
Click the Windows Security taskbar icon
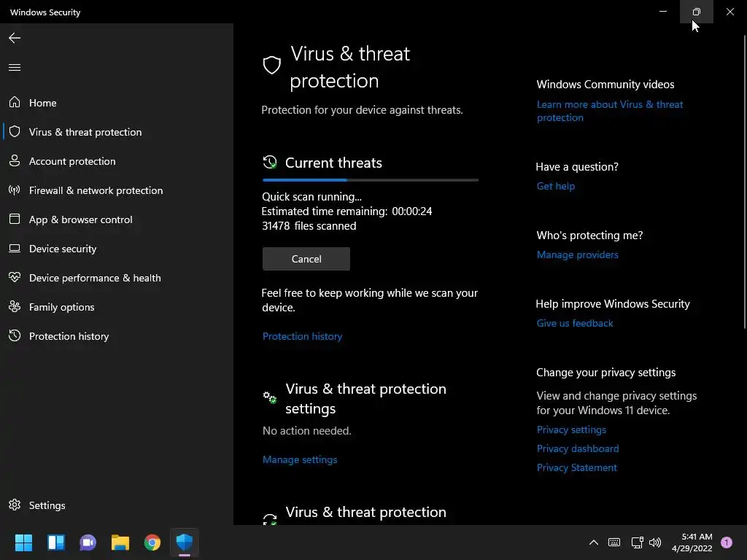[x=185, y=542]
